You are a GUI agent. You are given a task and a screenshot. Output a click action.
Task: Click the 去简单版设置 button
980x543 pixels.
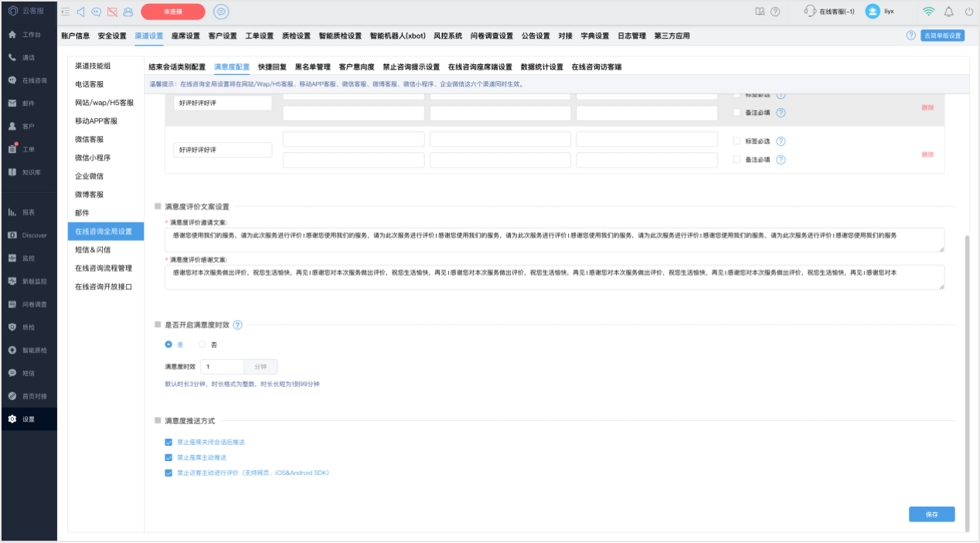coord(943,36)
